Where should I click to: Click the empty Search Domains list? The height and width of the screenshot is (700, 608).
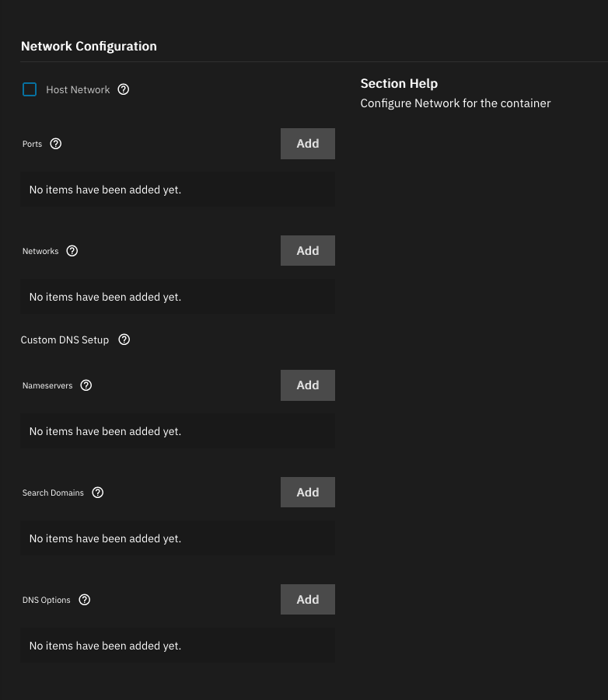(177, 538)
